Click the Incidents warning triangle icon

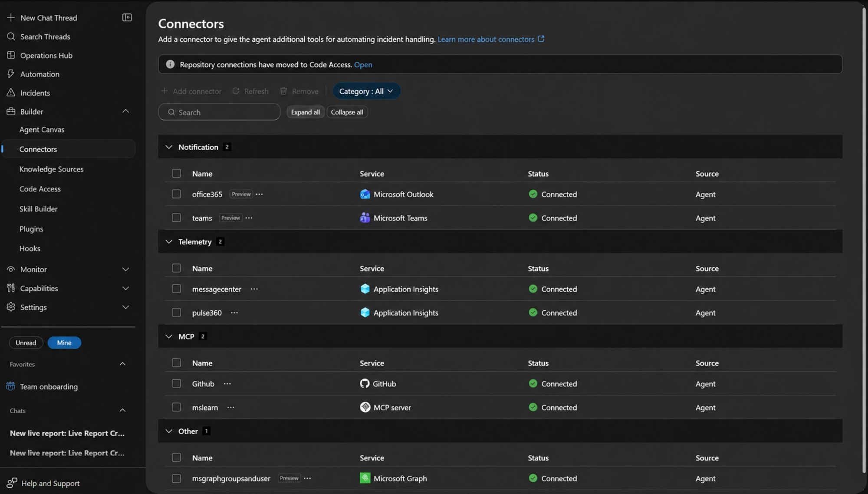tap(11, 92)
